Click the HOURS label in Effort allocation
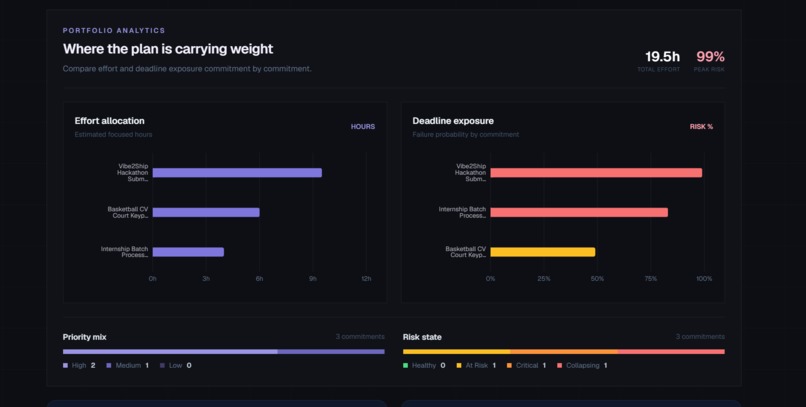 363,126
